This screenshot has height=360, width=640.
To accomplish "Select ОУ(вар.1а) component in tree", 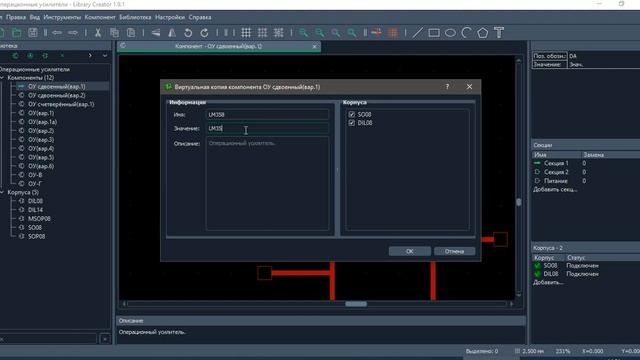I will tap(42, 122).
